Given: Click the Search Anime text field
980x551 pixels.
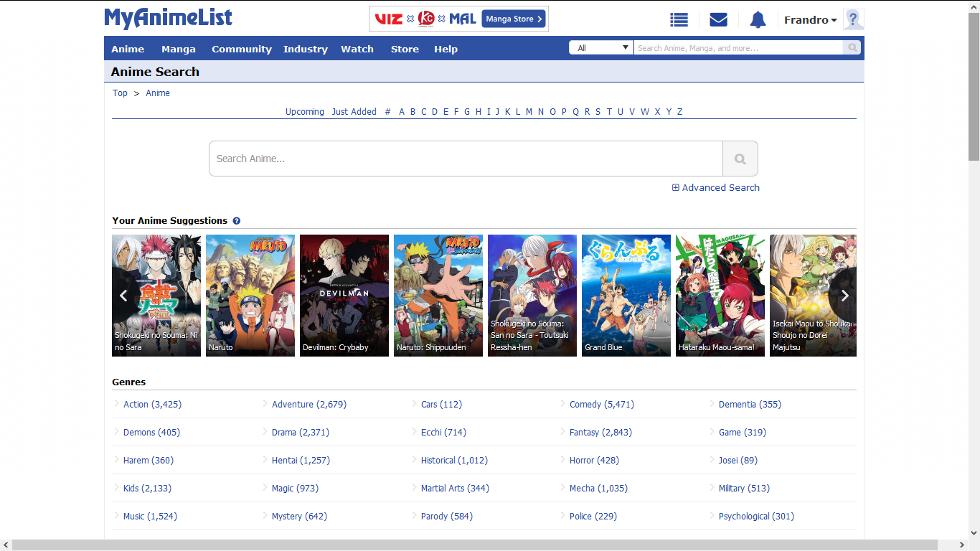Looking at the screenshot, I should pyautogui.click(x=466, y=159).
